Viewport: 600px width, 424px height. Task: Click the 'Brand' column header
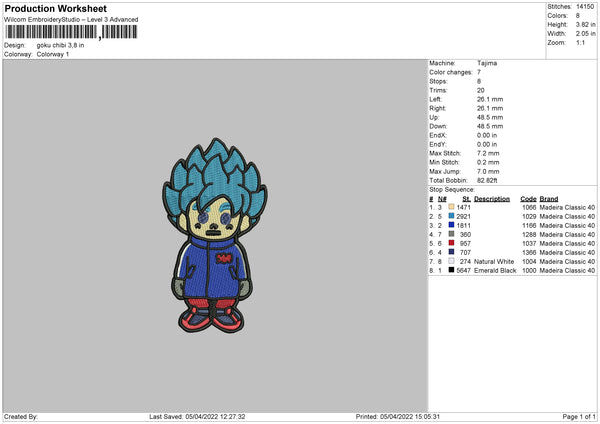click(x=549, y=199)
